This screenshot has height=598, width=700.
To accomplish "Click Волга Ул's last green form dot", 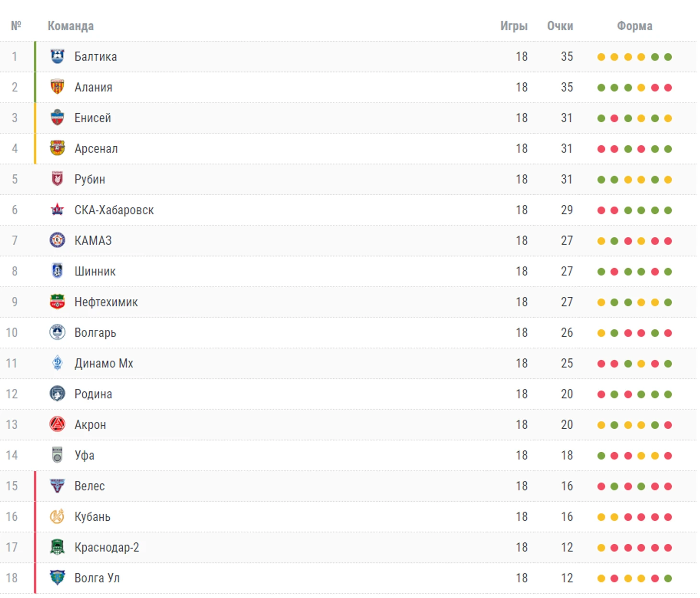I will tap(668, 579).
